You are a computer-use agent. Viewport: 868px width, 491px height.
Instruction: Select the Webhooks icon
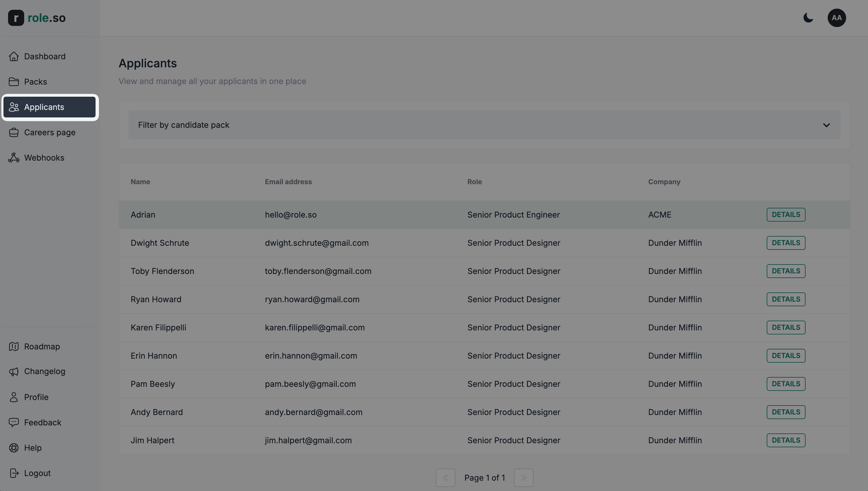(14, 157)
